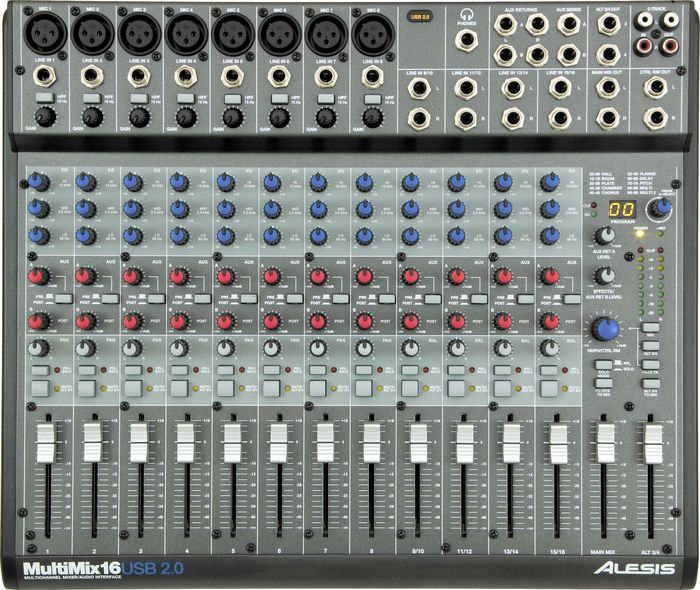The width and height of the screenshot is (700, 590).
Task: Click the MAIN MIX fader
Action: pos(605,444)
